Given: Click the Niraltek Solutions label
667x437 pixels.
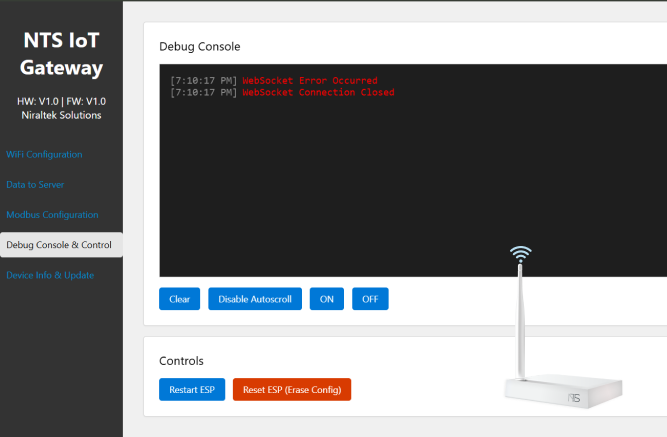Looking at the screenshot, I should pyautogui.click(x=61, y=115).
